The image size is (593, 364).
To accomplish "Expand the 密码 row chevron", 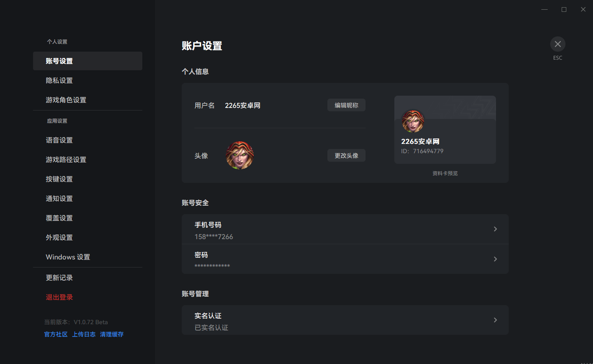I will click(x=495, y=259).
